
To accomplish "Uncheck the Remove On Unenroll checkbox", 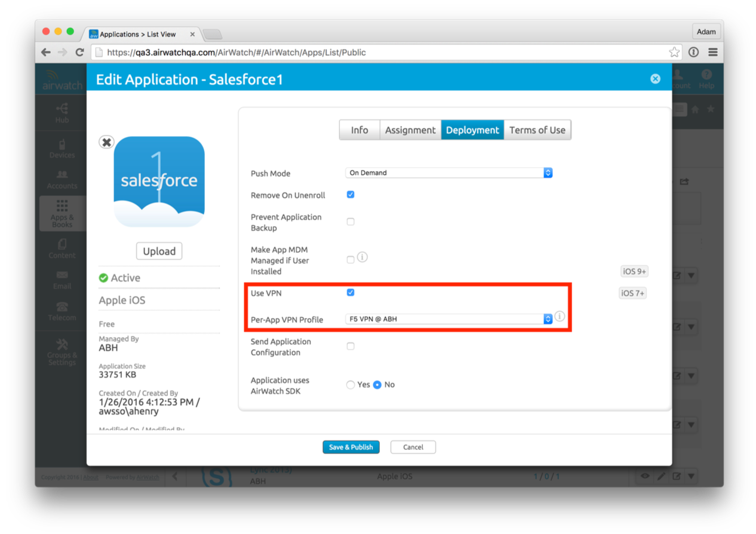I will click(351, 195).
